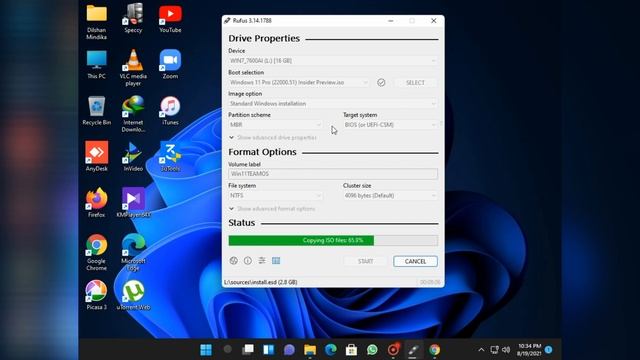Image resolution: width=640 pixels, height=360 pixels.
Task: Expand Show advanced format options
Action: coord(272,209)
